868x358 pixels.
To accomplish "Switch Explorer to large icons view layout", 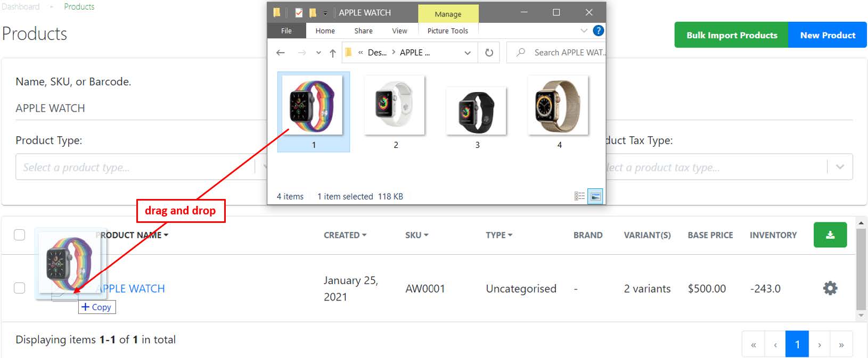I will tap(595, 196).
